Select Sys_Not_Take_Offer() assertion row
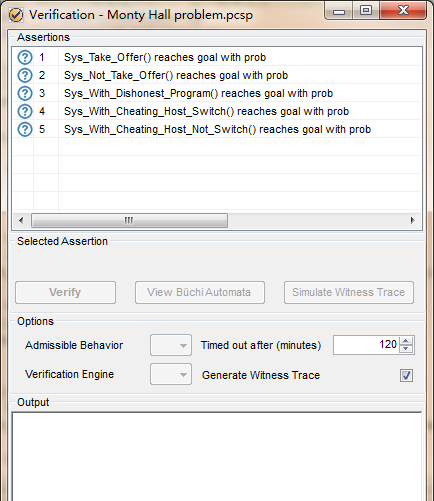 click(217, 75)
